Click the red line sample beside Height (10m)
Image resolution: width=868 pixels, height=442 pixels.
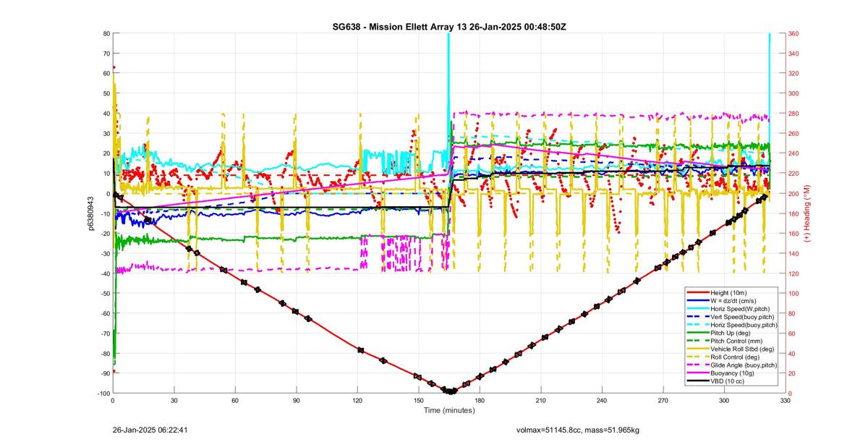[698, 292]
